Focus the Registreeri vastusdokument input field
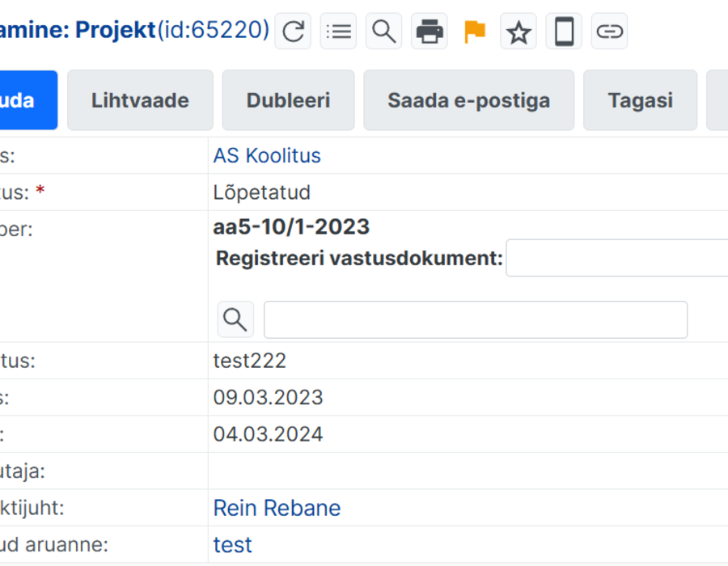 pos(617,258)
